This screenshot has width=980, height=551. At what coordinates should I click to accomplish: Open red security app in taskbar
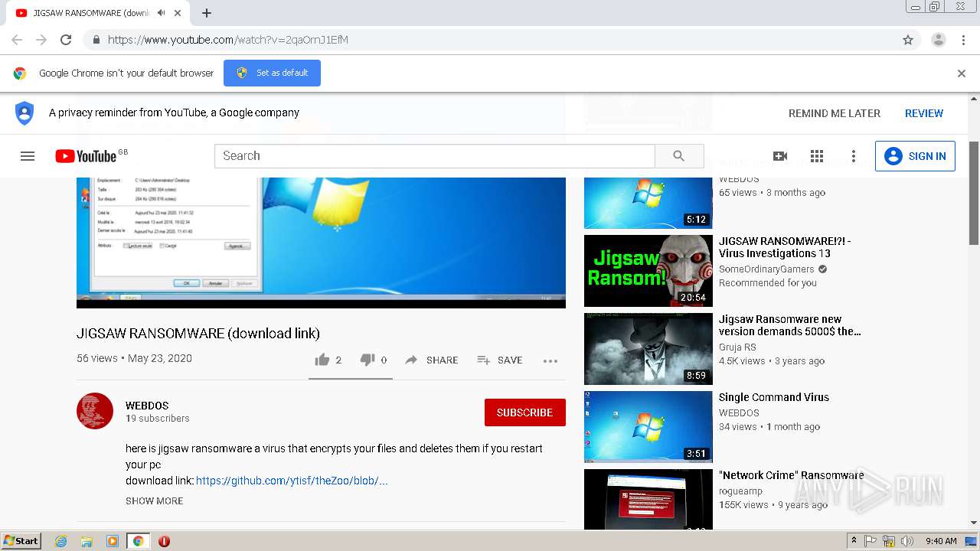point(164,541)
